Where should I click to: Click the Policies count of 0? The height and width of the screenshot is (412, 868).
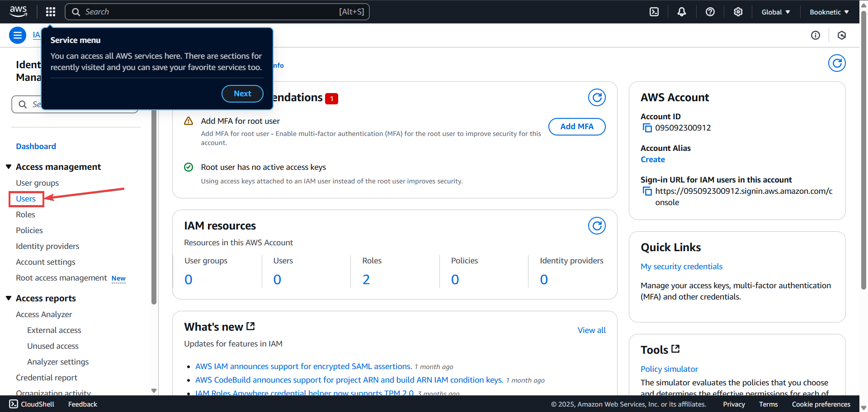[x=455, y=280]
